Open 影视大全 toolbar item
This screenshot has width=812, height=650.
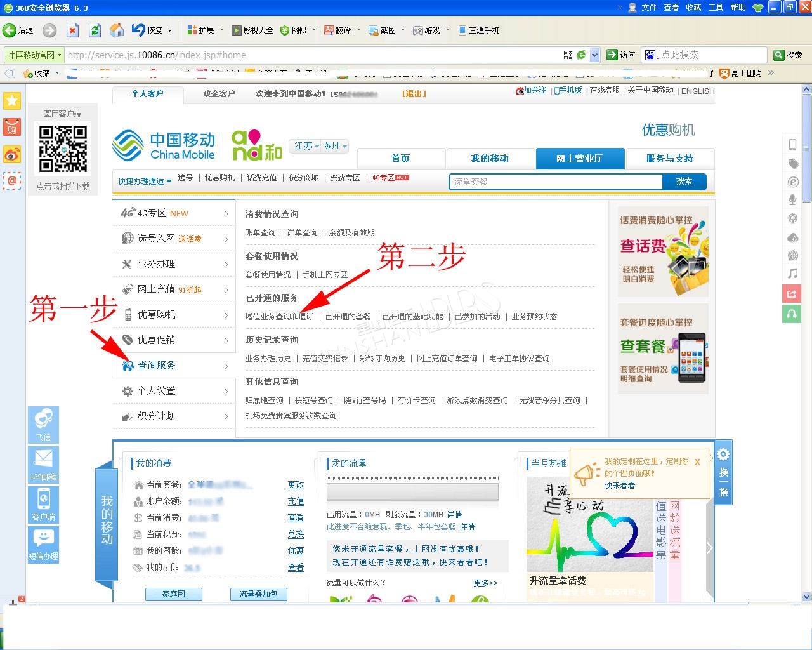252,30
